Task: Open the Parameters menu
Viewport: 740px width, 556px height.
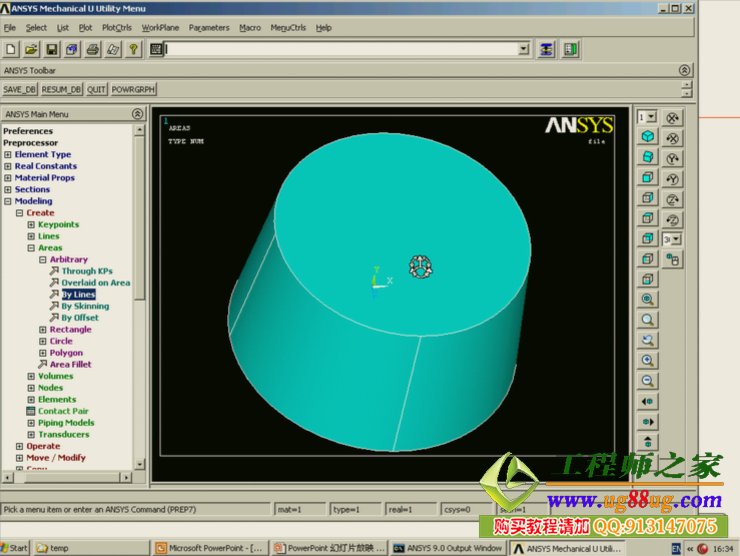Action: click(x=209, y=28)
